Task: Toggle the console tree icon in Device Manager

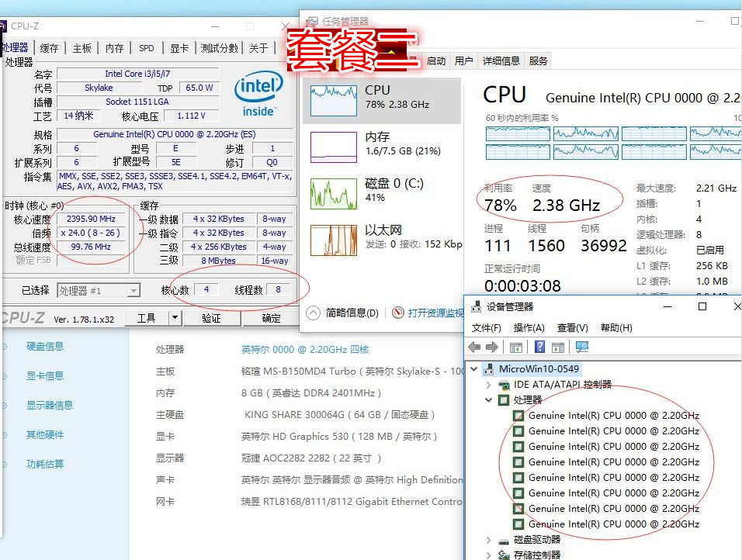Action: [516, 347]
